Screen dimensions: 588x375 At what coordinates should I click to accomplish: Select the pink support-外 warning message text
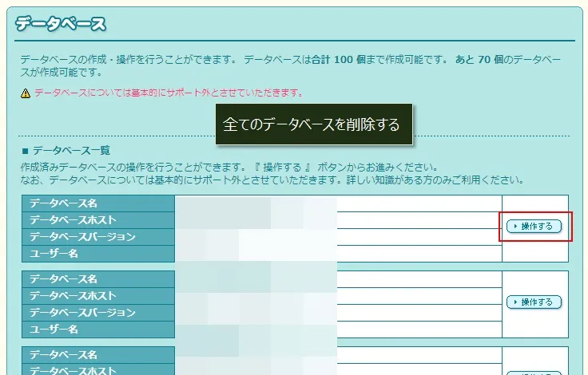tap(169, 93)
